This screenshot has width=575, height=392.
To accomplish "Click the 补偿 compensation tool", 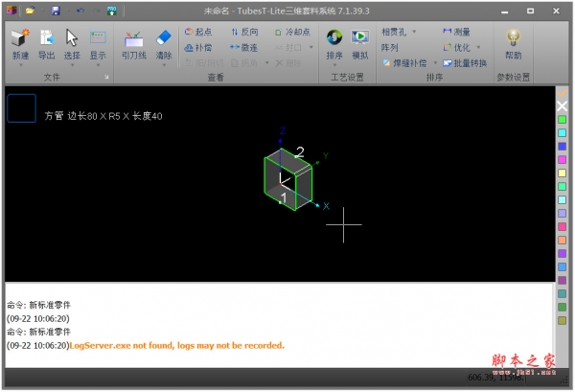I will tap(198, 48).
